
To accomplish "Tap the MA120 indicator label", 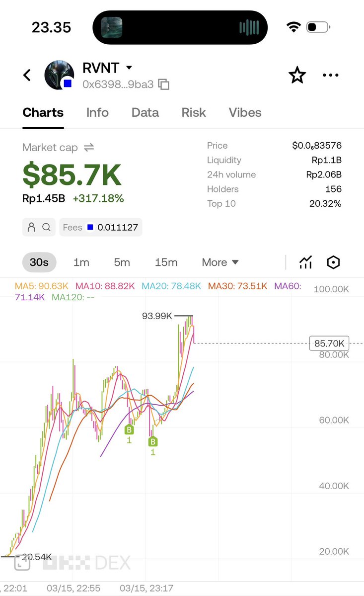I will pos(73,297).
